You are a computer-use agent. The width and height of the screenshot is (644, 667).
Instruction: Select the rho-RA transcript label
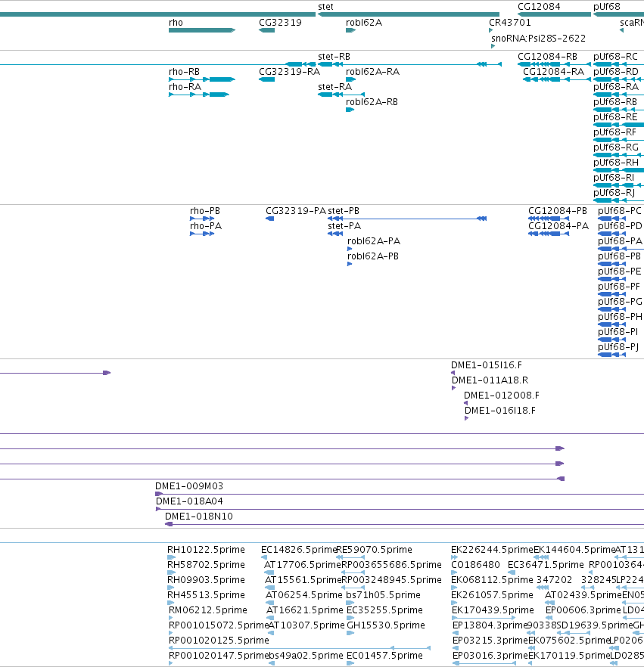(x=185, y=87)
